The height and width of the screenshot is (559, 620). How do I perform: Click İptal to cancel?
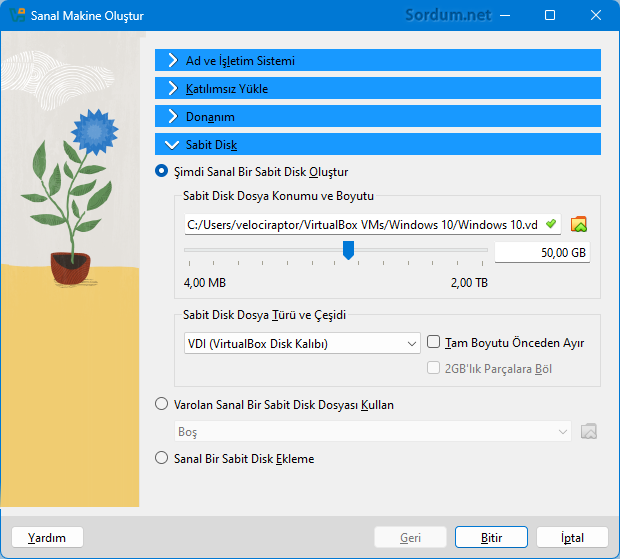[572, 537]
